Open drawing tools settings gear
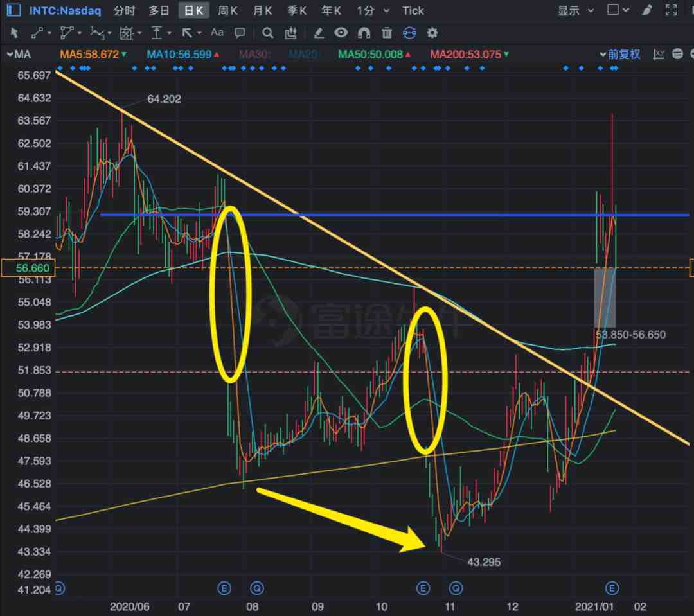 [x=432, y=33]
